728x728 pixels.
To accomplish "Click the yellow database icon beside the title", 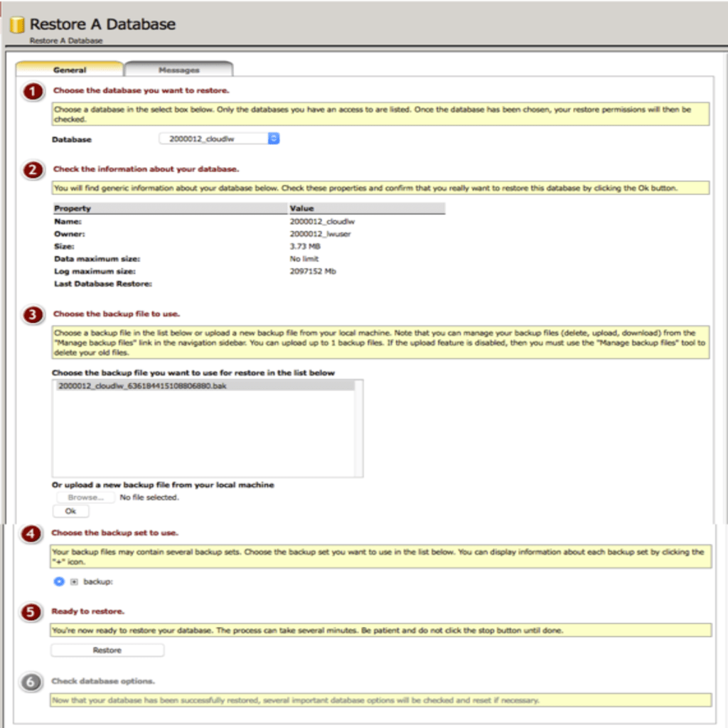I will pos(17,25).
